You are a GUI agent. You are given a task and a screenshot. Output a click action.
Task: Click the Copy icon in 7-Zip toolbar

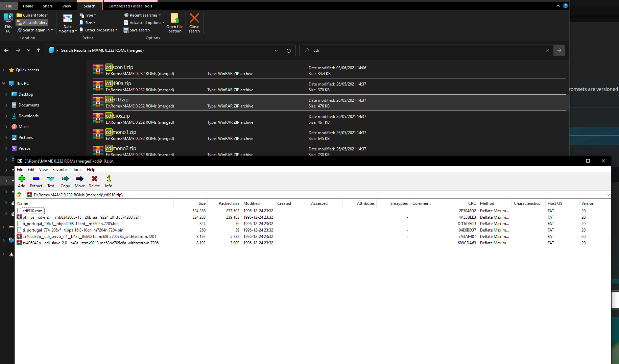coord(65,181)
